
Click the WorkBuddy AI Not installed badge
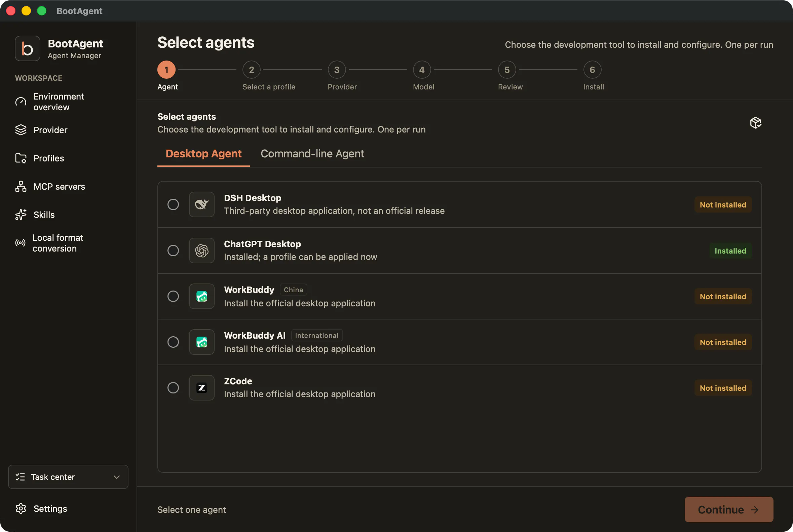click(723, 342)
